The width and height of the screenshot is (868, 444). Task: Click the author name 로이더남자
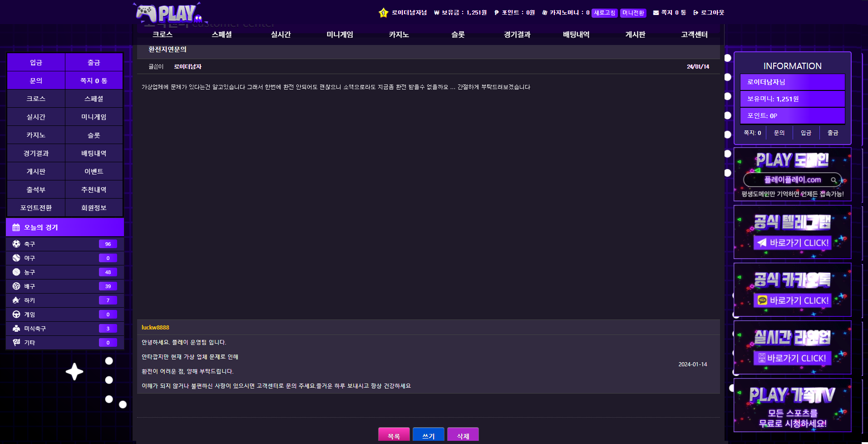pos(187,66)
